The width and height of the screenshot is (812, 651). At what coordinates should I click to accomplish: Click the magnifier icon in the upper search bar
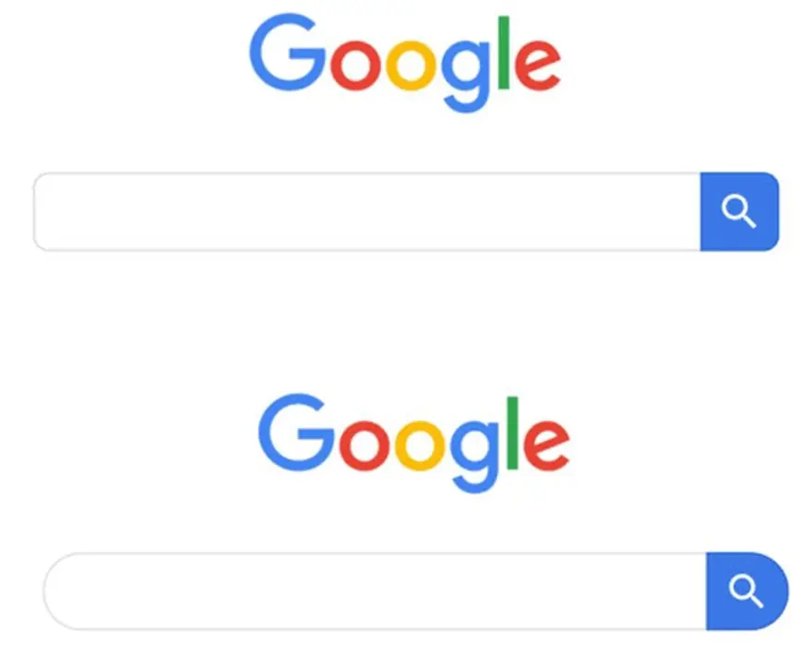click(x=739, y=211)
